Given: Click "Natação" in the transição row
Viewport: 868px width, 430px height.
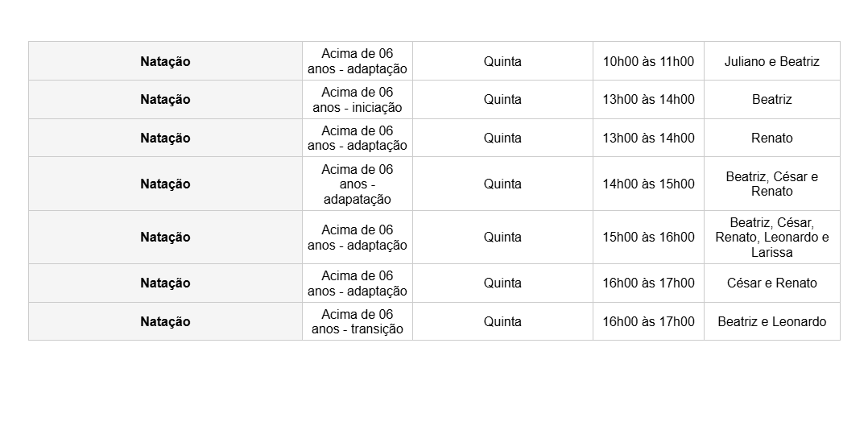Looking at the screenshot, I should [x=165, y=321].
